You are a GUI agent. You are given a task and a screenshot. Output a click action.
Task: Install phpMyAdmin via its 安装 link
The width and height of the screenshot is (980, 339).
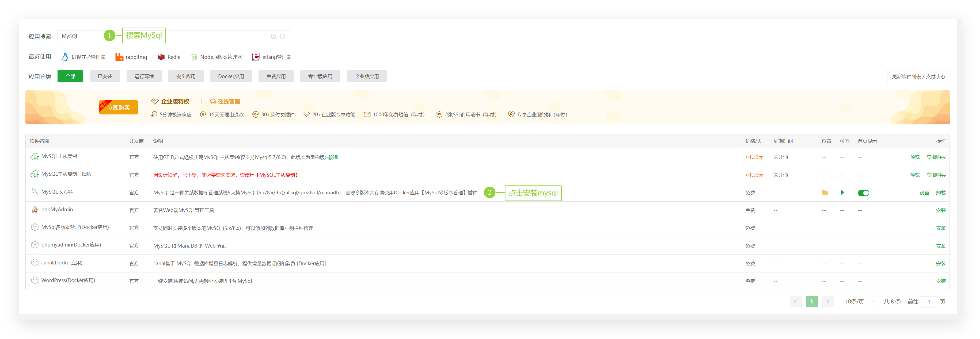click(940, 210)
